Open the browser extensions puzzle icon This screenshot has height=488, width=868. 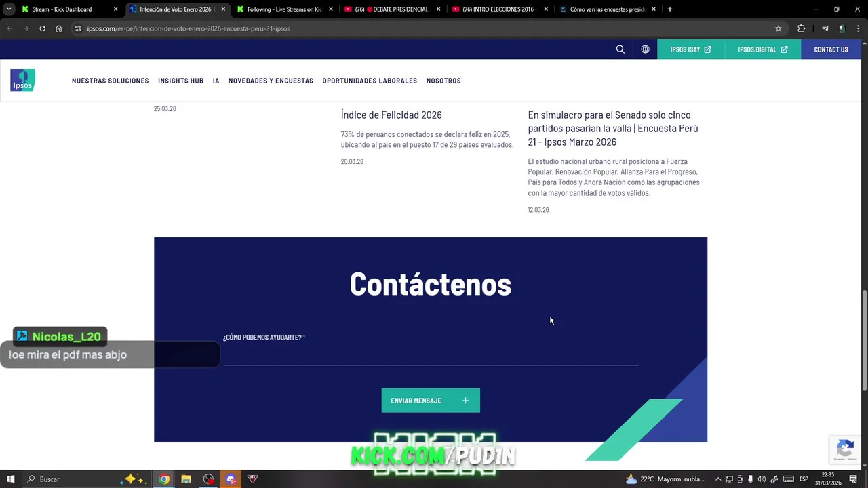point(802,28)
